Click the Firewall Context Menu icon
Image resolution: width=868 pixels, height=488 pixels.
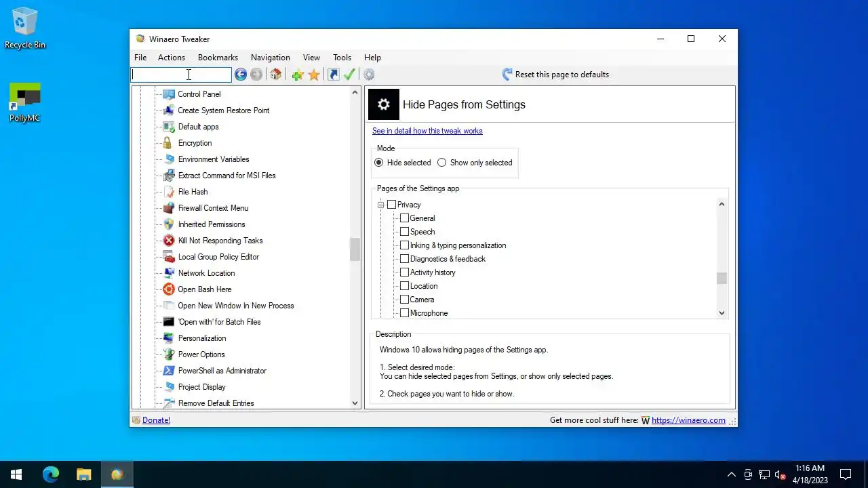pos(169,208)
